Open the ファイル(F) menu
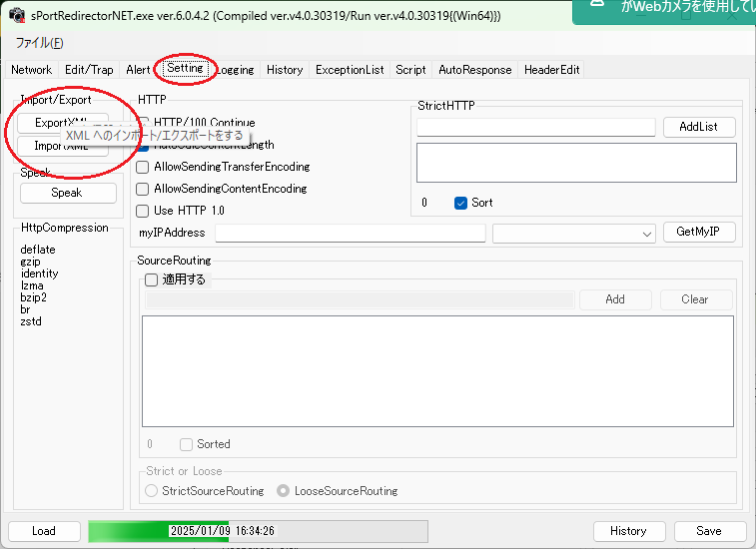Image resolution: width=756 pixels, height=549 pixels. coord(40,43)
